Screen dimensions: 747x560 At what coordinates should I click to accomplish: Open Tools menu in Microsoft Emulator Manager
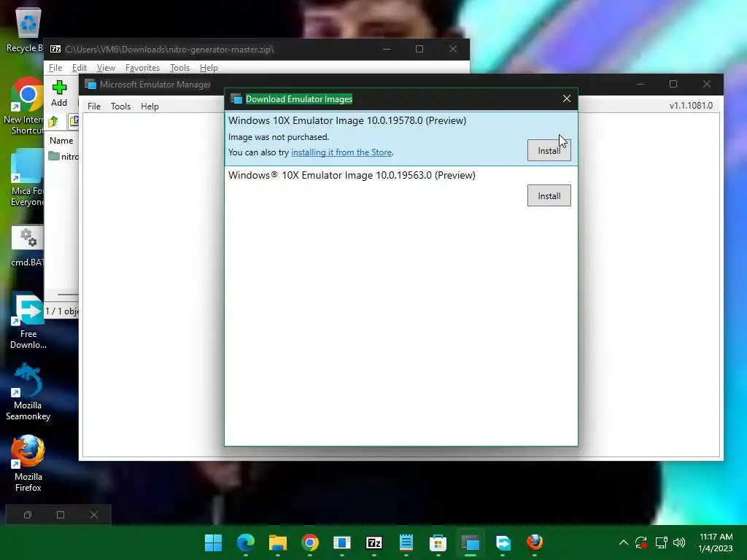click(x=120, y=106)
